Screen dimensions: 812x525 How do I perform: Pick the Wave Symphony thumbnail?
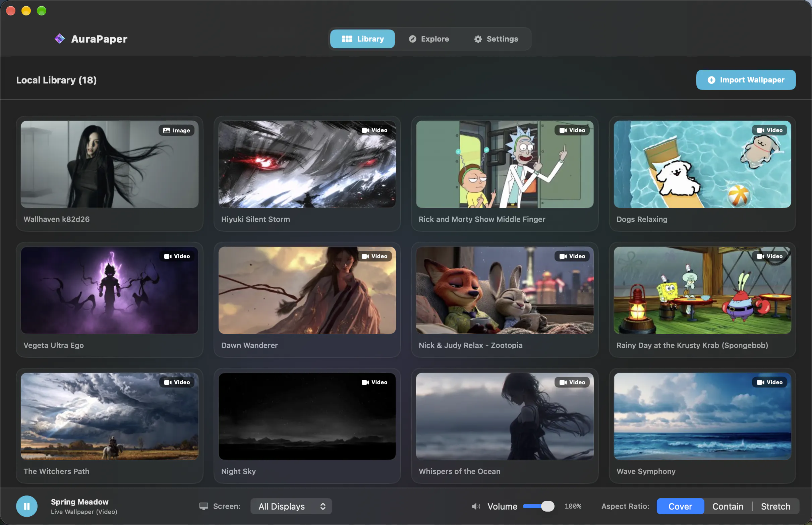click(702, 416)
